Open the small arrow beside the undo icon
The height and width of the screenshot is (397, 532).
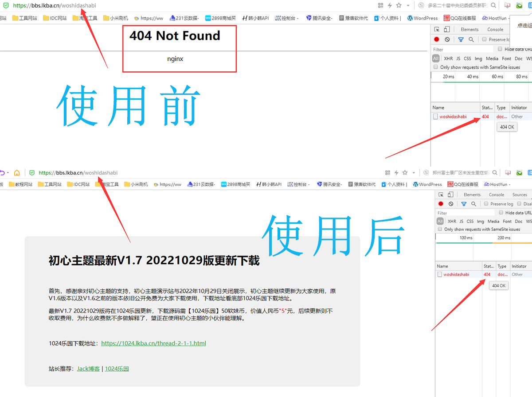8,173
